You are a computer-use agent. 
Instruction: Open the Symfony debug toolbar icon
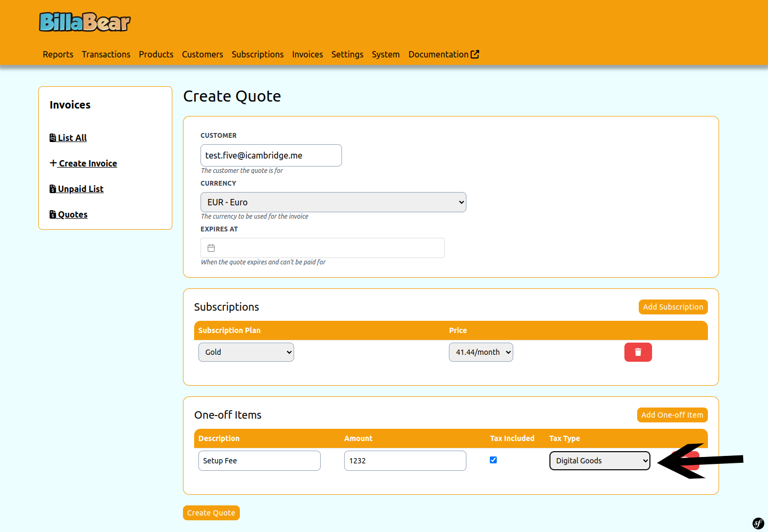[x=758, y=523]
